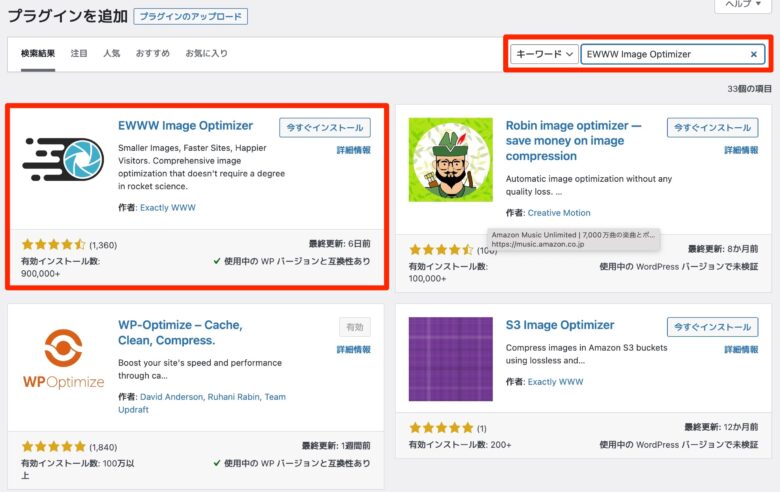The image size is (780, 492).
Task: Click 有効インストール数: 200+ on S3 card
Action: 460,445
